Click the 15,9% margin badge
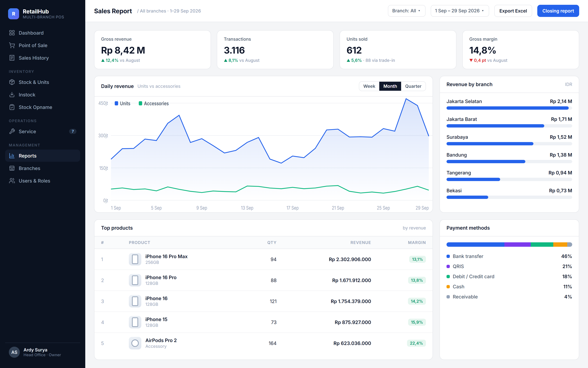The width and height of the screenshot is (588, 368). point(417,322)
